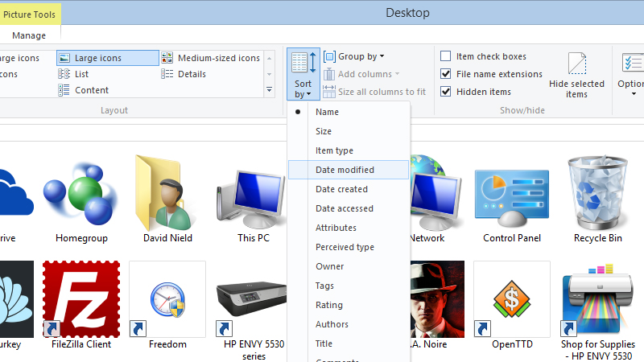
Task: Enable Item check boxes
Action: pos(446,56)
